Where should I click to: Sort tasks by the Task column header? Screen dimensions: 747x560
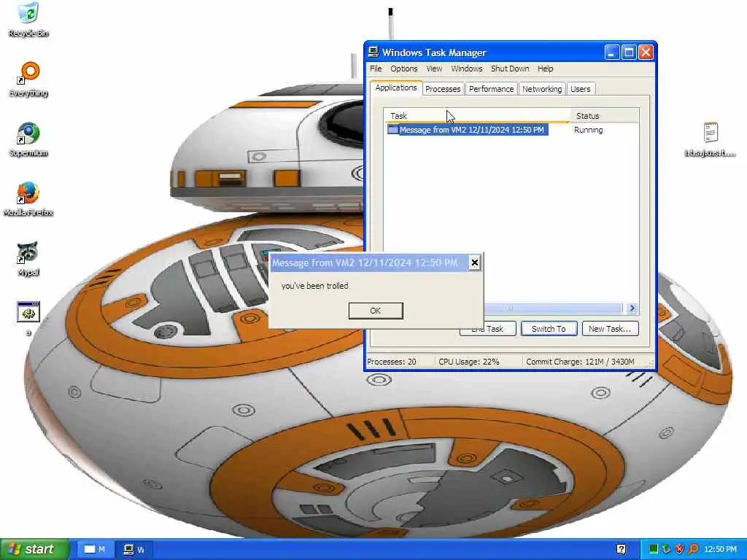[x=477, y=116]
